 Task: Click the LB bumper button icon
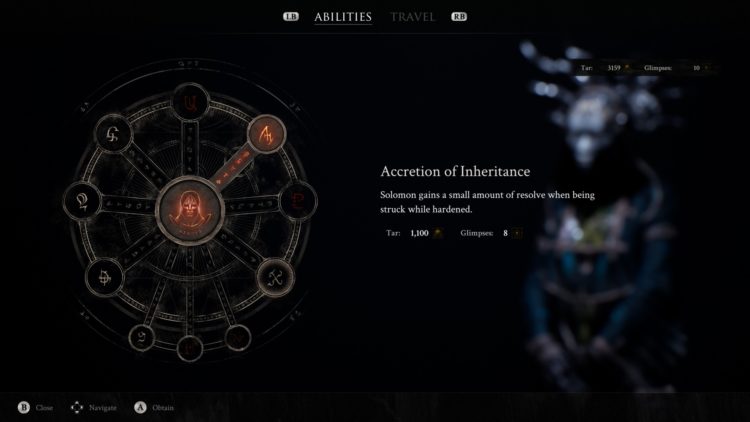[x=291, y=16]
